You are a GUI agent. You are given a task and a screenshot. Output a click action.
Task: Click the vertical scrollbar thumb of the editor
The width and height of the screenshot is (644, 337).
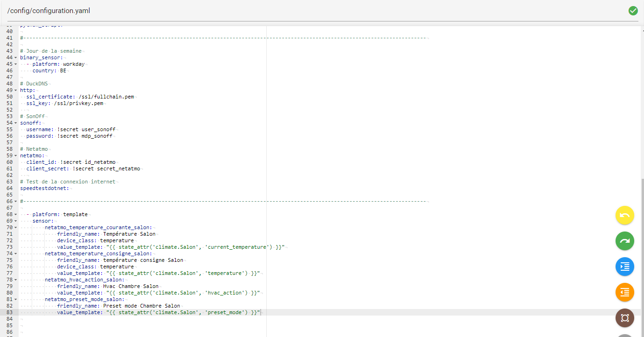[x=642, y=257]
